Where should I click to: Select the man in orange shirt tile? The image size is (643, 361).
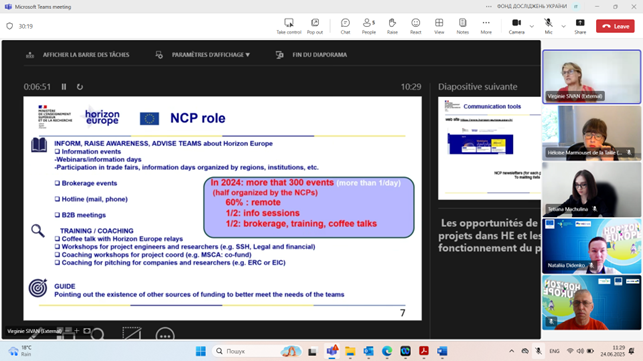pyautogui.click(x=591, y=302)
